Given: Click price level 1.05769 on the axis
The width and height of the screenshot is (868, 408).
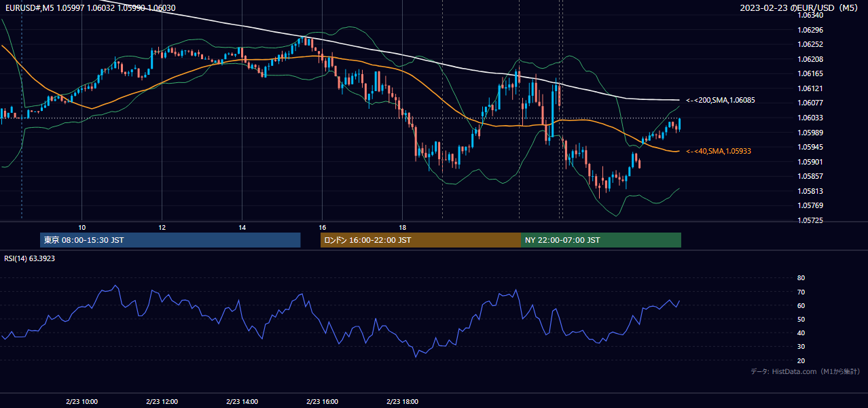Looking at the screenshot, I should (810, 205).
